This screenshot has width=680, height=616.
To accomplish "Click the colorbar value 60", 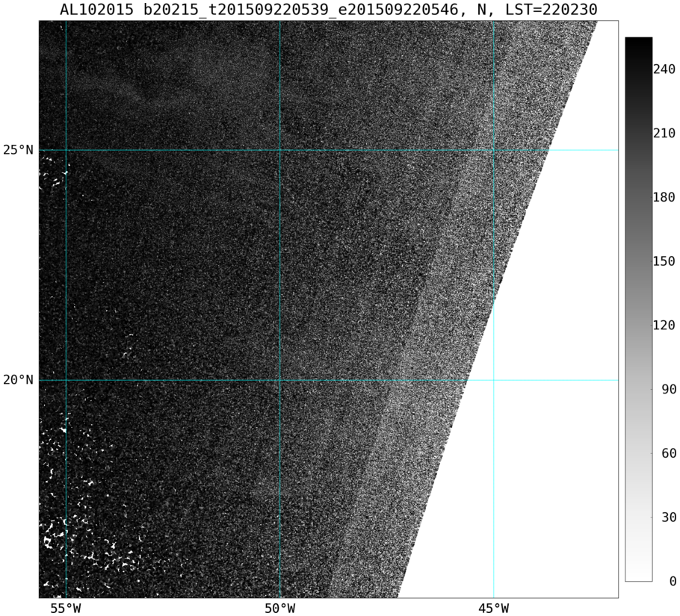I will 669,453.
